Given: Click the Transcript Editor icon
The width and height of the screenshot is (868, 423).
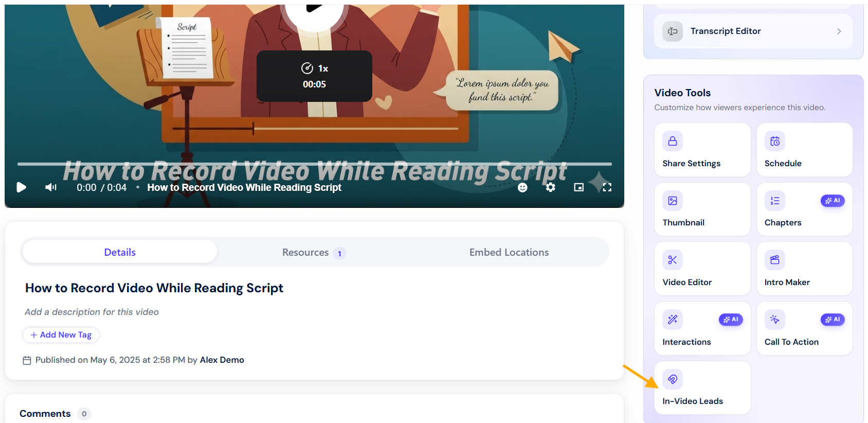Looking at the screenshot, I should coord(673,31).
